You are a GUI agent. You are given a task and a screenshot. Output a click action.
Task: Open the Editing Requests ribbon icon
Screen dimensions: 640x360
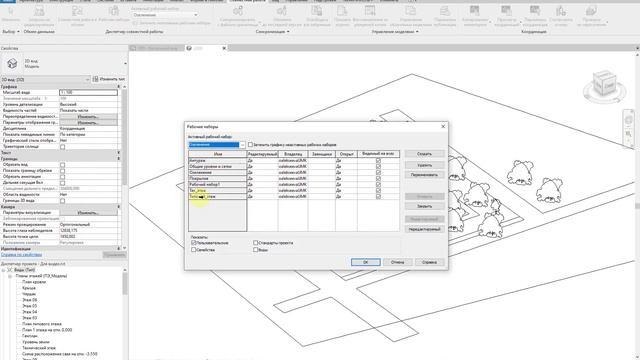(39, 11)
